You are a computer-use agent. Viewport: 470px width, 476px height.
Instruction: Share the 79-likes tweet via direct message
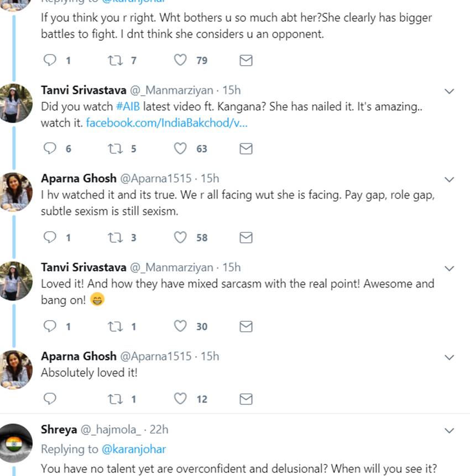(246, 60)
